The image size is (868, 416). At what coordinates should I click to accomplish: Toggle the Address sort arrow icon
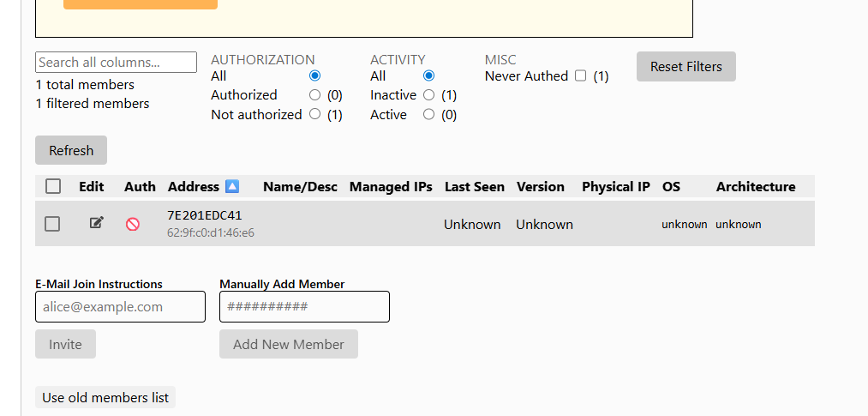232,186
